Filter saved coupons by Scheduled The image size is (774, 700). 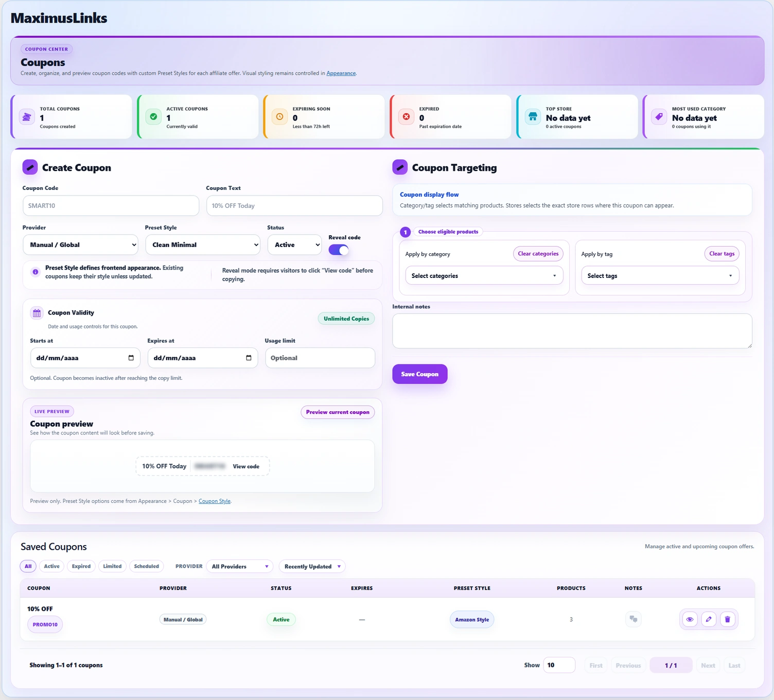click(x=147, y=566)
